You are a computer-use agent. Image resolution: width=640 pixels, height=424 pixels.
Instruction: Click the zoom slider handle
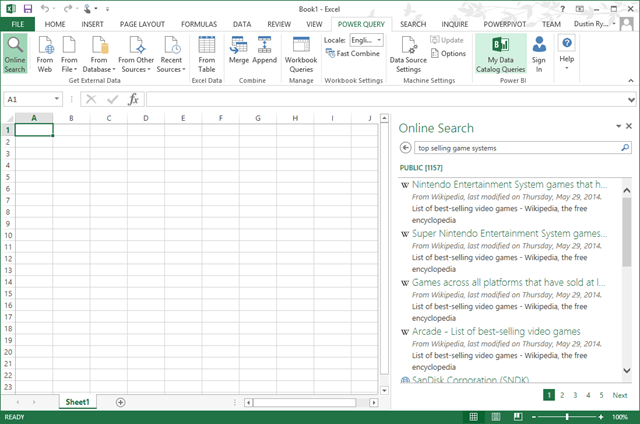click(567, 417)
